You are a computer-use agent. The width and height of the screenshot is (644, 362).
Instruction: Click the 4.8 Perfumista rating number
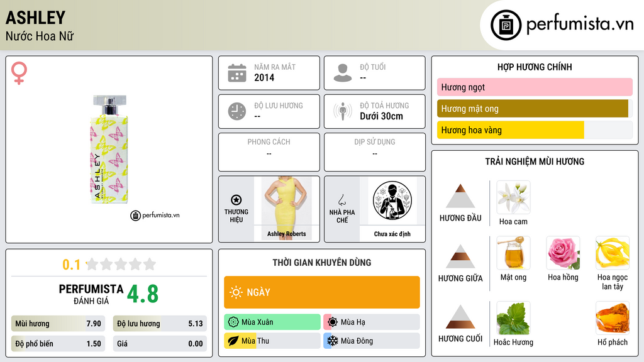click(143, 294)
